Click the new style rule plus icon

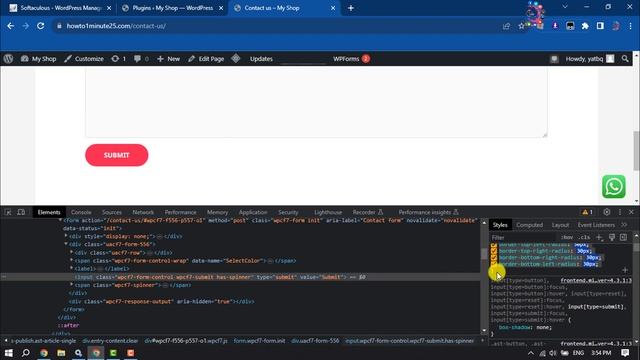(600, 237)
